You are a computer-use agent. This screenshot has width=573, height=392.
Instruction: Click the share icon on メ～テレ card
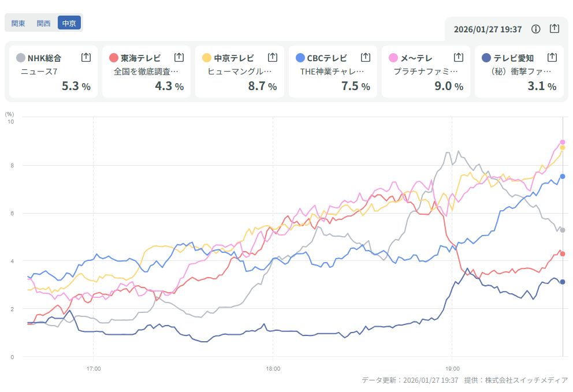[459, 57]
